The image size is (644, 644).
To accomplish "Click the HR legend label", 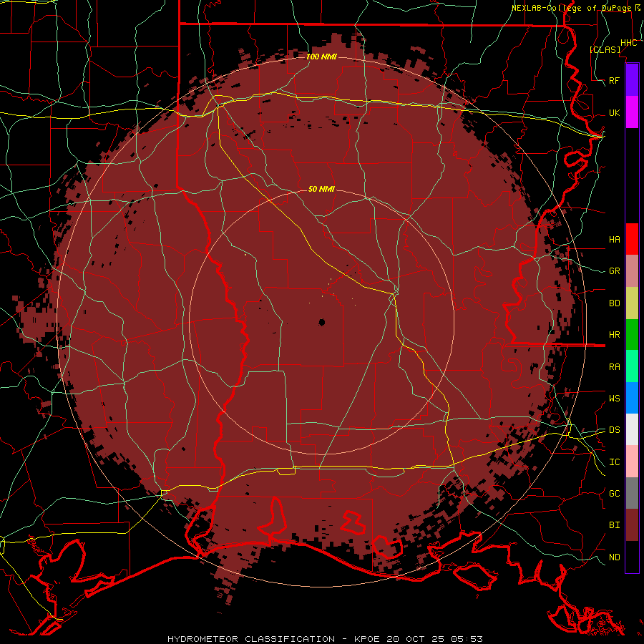I will tap(615, 335).
